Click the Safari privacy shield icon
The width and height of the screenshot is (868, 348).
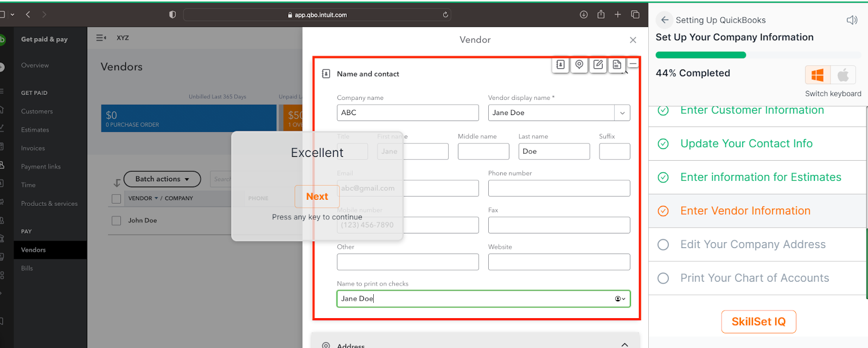pos(173,15)
